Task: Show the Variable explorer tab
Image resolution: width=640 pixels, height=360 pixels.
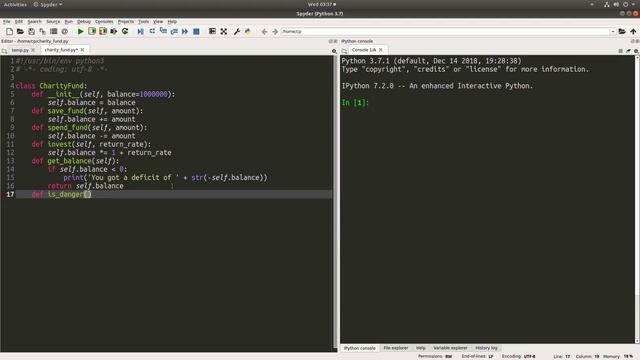Action: (450, 348)
